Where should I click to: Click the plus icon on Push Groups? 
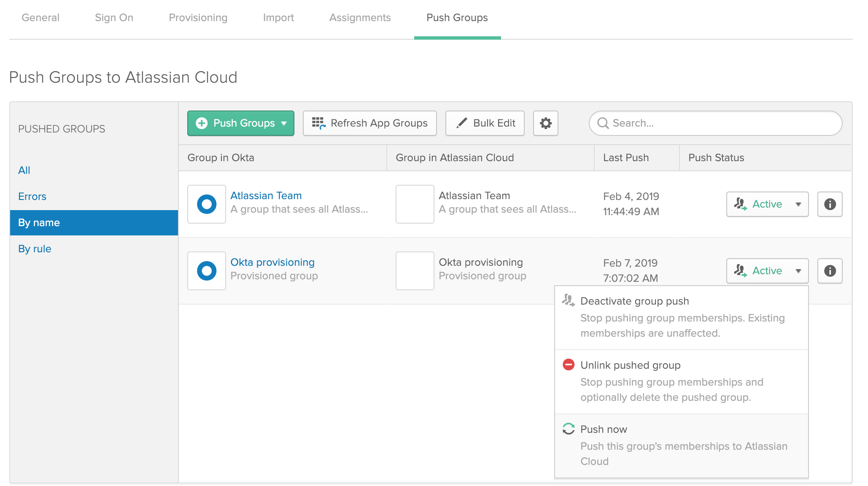202,123
